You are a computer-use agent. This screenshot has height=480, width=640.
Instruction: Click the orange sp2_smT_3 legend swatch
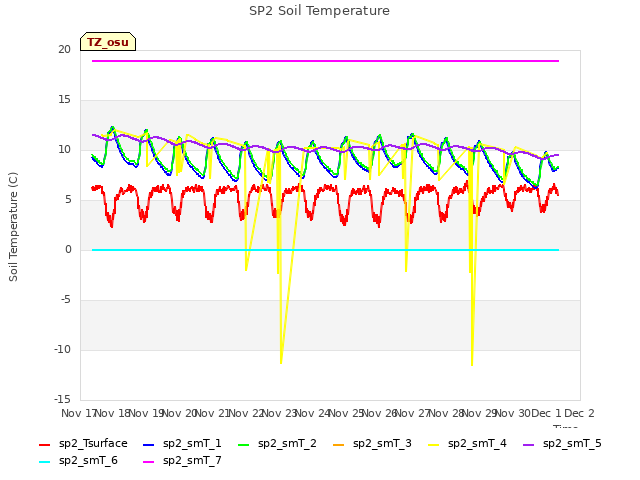pos(339,444)
